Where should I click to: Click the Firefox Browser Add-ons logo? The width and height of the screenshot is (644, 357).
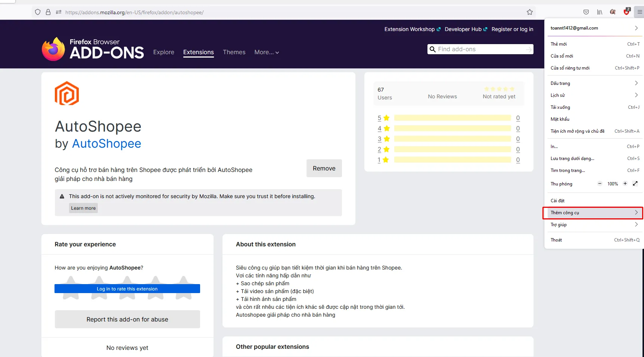(93, 49)
